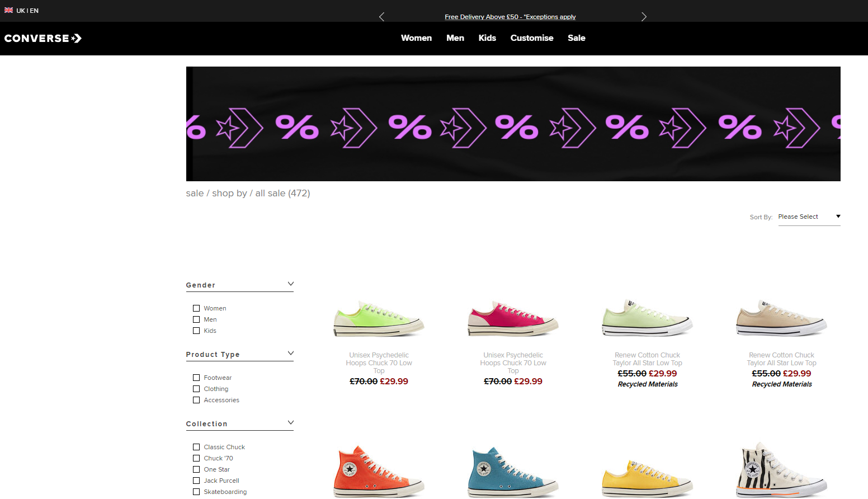Go to next promo banner message

pyautogui.click(x=644, y=17)
